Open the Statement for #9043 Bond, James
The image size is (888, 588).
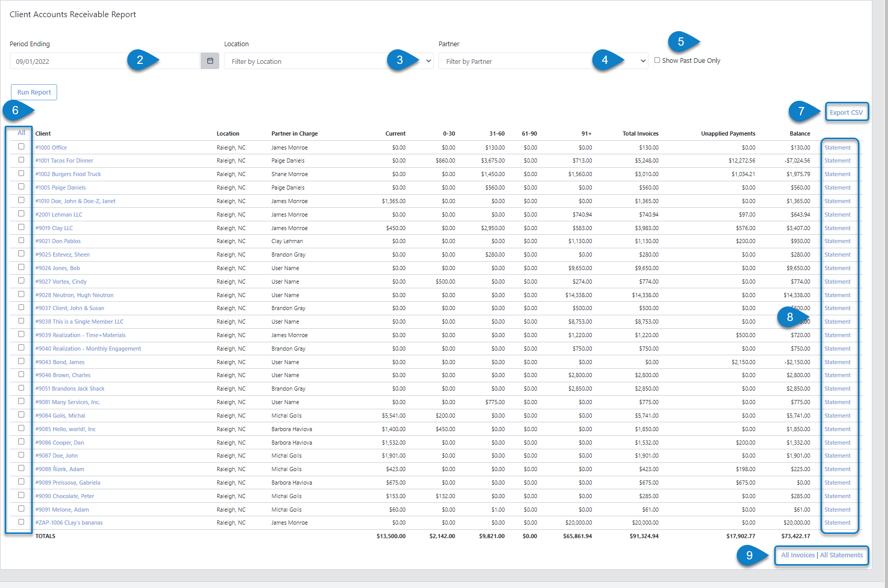point(838,362)
